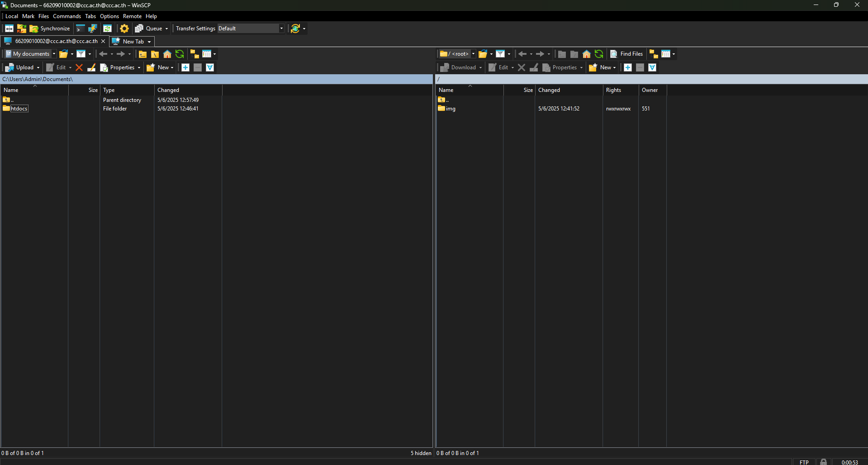Open the Remote menu
Image resolution: width=868 pixels, height=465 pixels.
132,16
